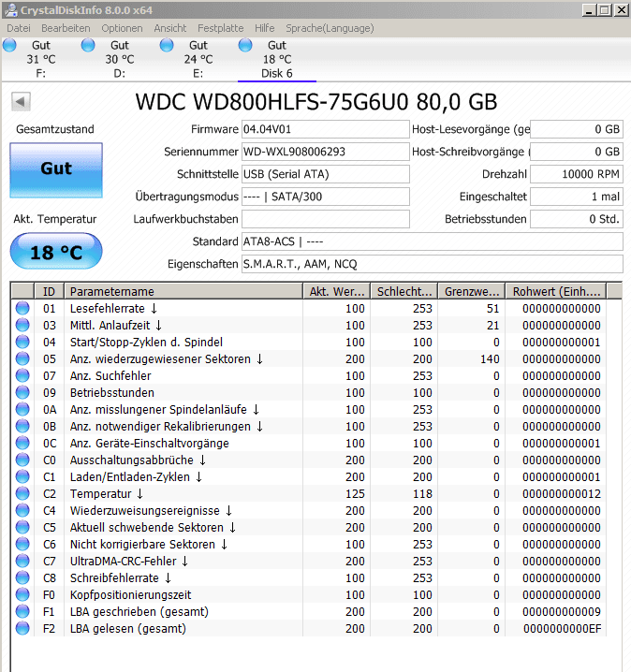The width and height of the screenshot is (631, 672).
Task: Click raw value 000000000012 in Temperatur row
Action: [x=562, y=494]
